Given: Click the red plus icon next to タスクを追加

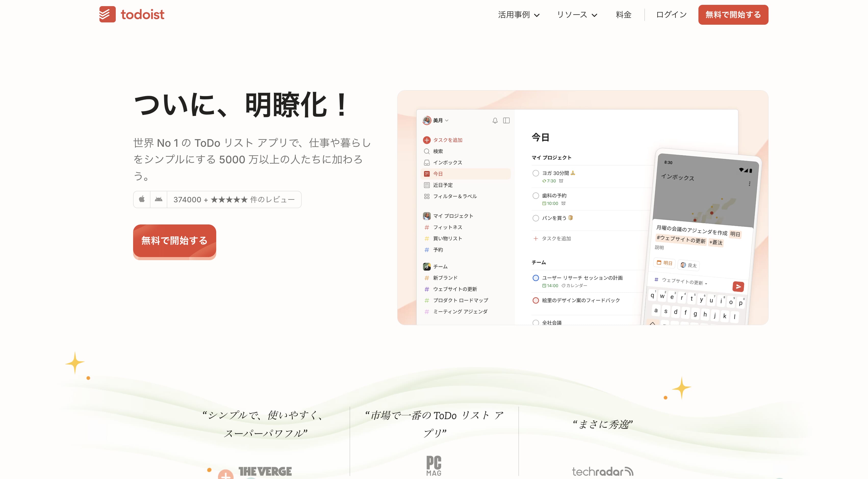Looking at the screenshot, I should 427,140.
